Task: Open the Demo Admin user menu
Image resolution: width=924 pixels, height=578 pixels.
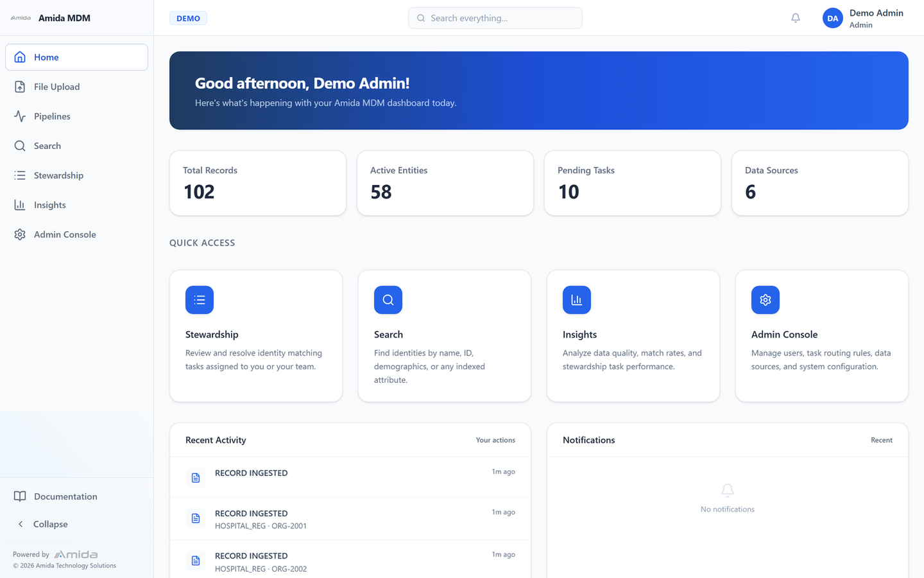Action: pos(863,18)
